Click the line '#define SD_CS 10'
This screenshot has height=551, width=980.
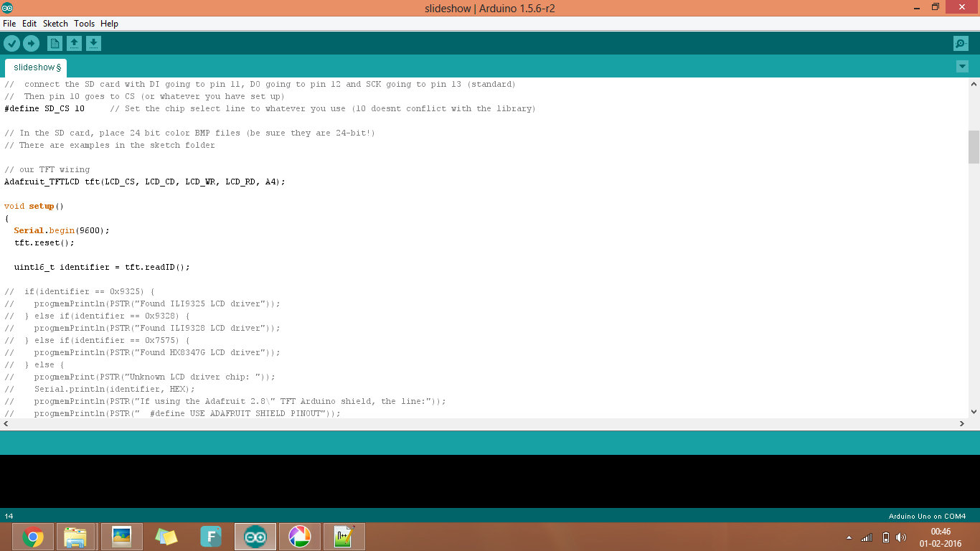coord(44,108)
